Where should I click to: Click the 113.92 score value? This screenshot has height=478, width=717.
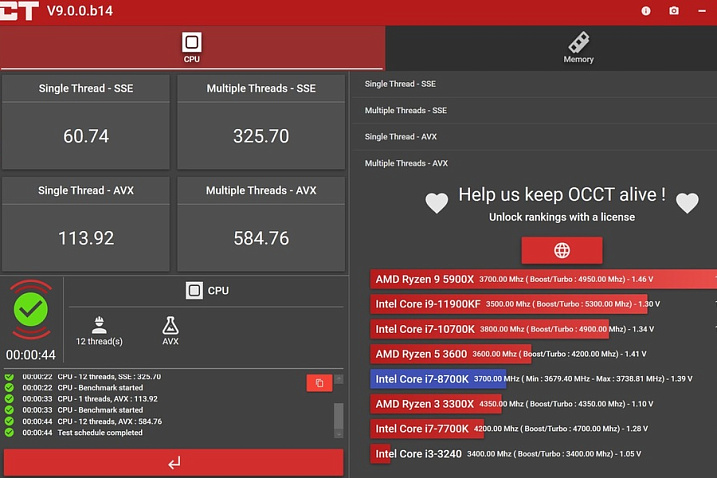pos(86,238)
